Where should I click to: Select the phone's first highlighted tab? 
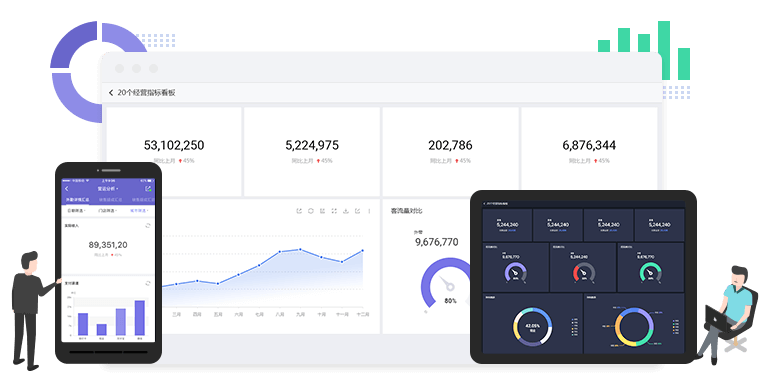[x=77, y=200]
